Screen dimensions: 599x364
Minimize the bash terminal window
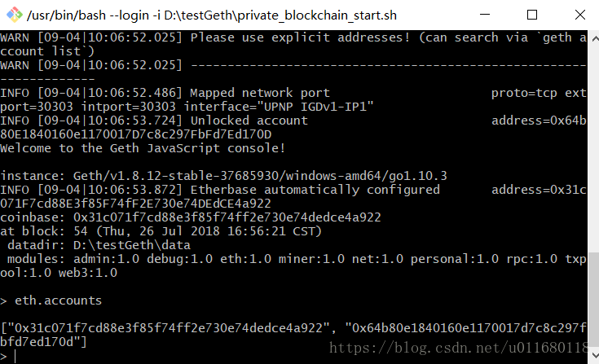pos(485,15)
